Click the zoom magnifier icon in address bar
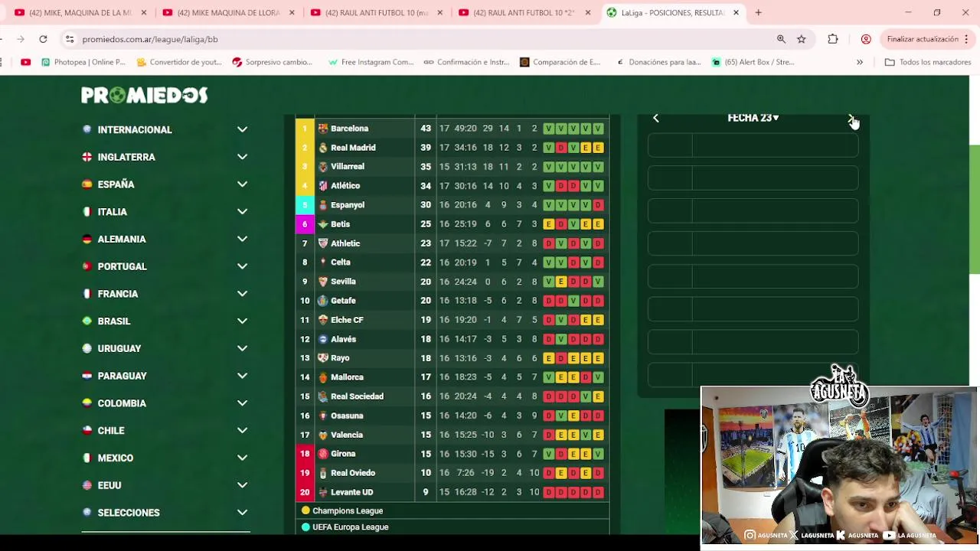The image size is (980, 551). tap(781, 39)
